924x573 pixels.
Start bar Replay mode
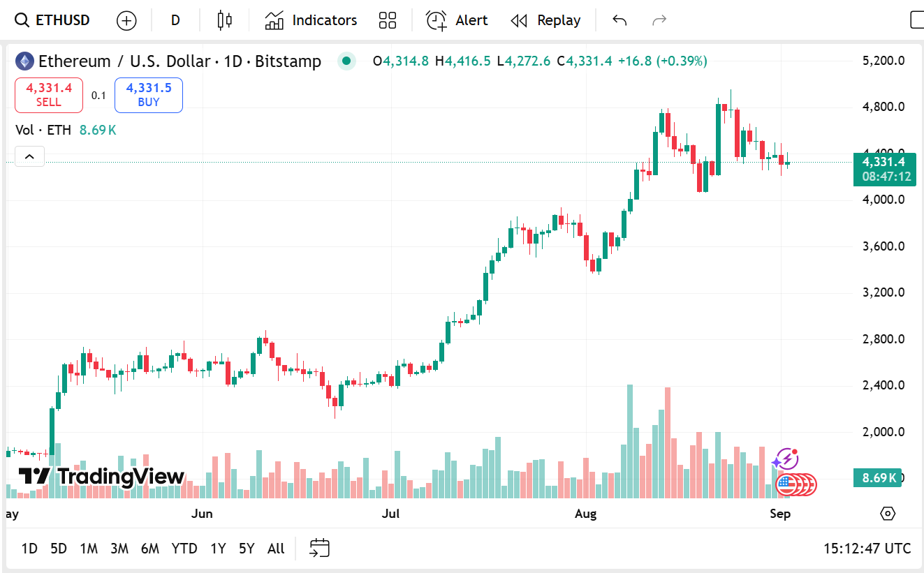[545, 20]
